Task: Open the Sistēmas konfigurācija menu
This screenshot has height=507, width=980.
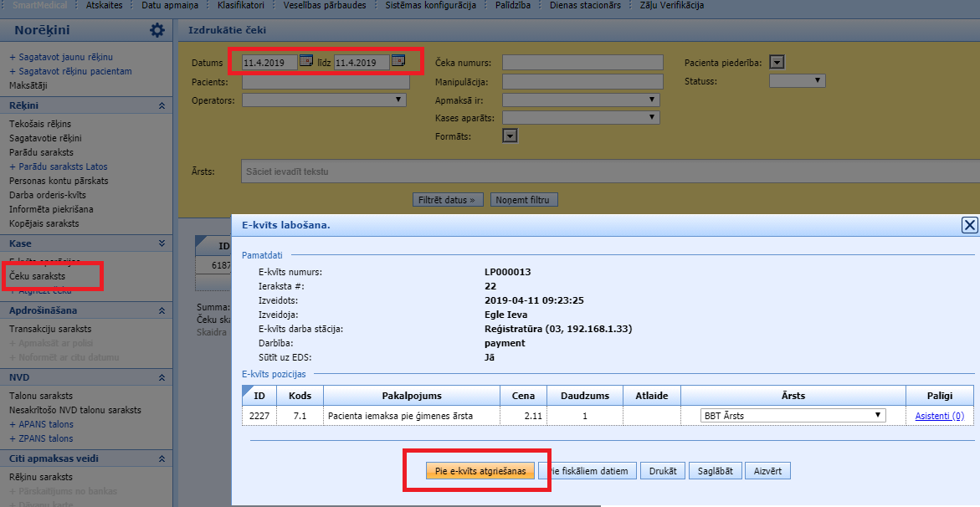Action: pyautogui.click(x=430, y=5)
